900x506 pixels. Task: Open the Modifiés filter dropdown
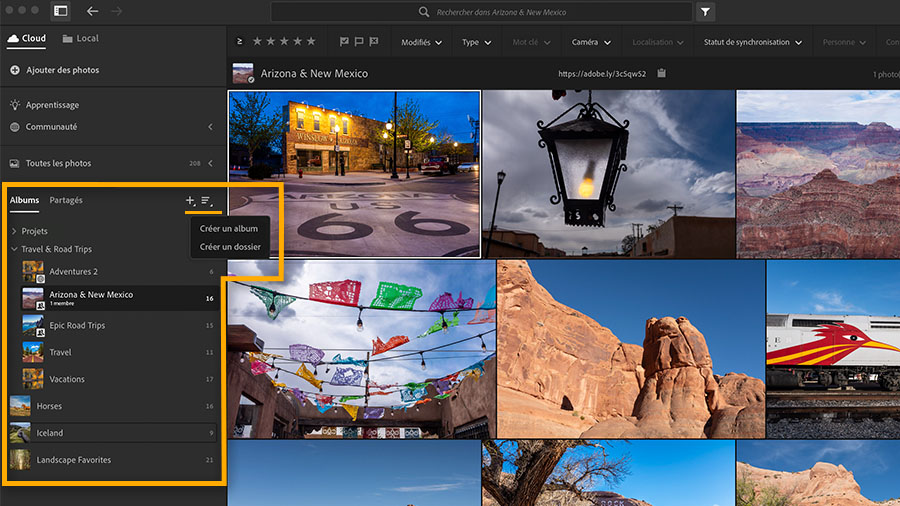pyautogui.click(x=421, y=42)
